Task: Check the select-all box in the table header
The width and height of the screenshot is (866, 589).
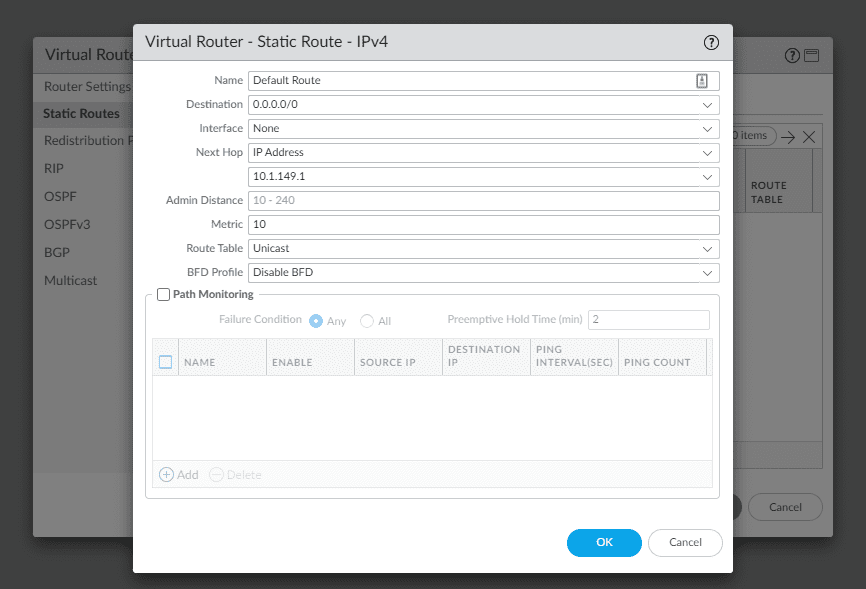Action: 165,361
